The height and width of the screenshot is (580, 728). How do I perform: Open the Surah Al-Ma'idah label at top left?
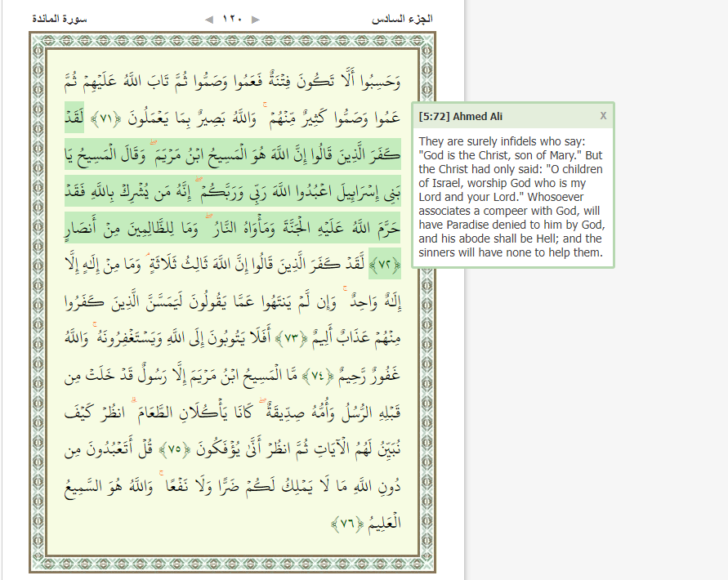tap(60, 18)
